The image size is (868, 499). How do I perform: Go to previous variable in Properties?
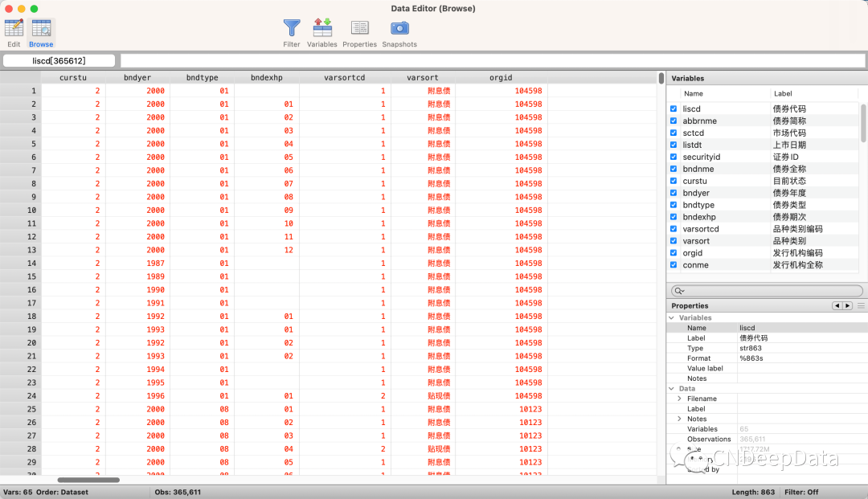(837, 305)
